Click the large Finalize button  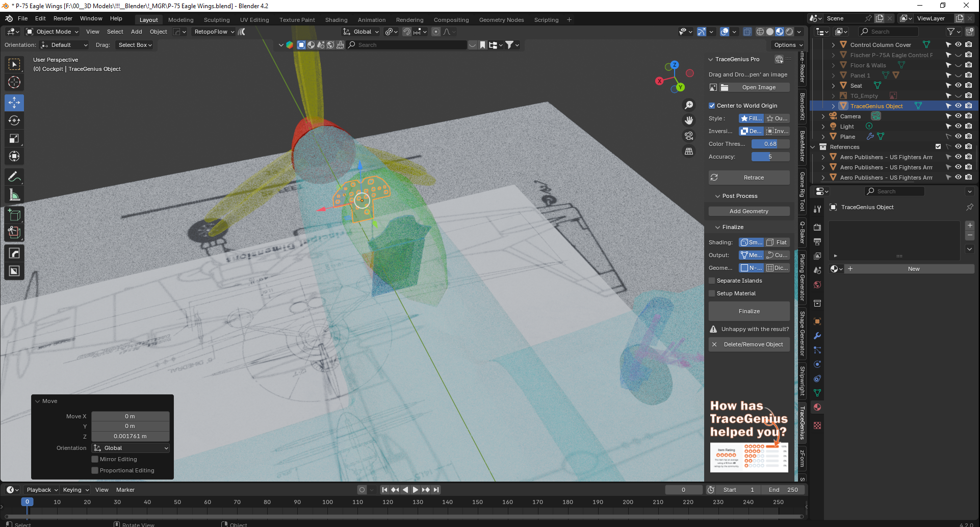(749, 311)
